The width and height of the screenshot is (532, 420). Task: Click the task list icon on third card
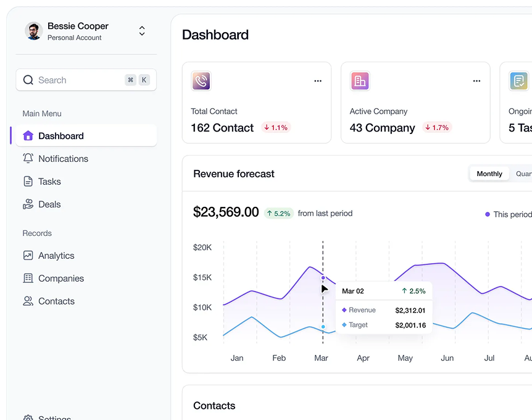pyautogui.click(x=519, y=81)
